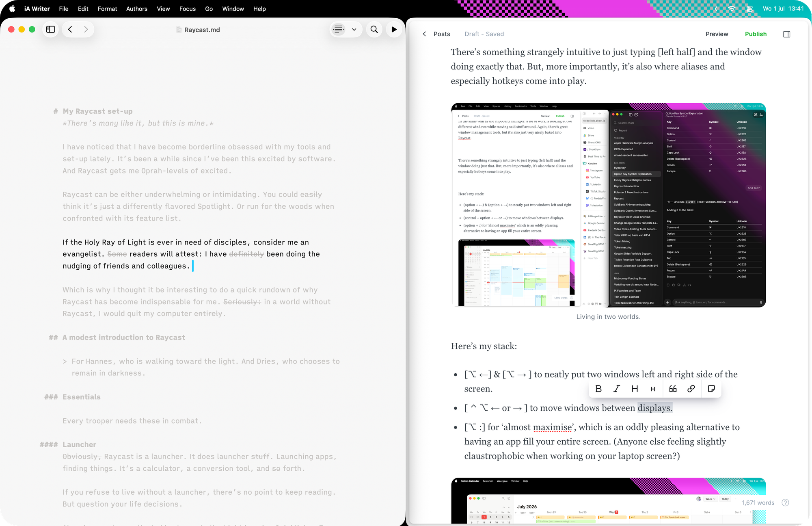Open search with the magnifier icon

point(374,29)
